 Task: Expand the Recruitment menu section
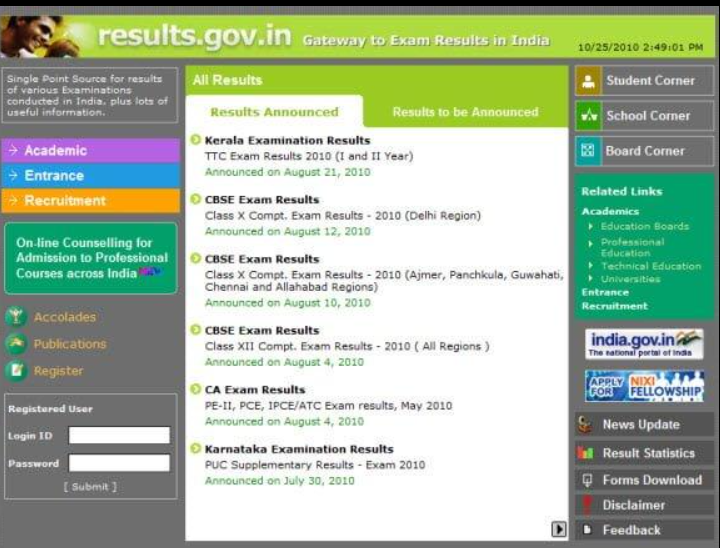(x=90, y=200)
